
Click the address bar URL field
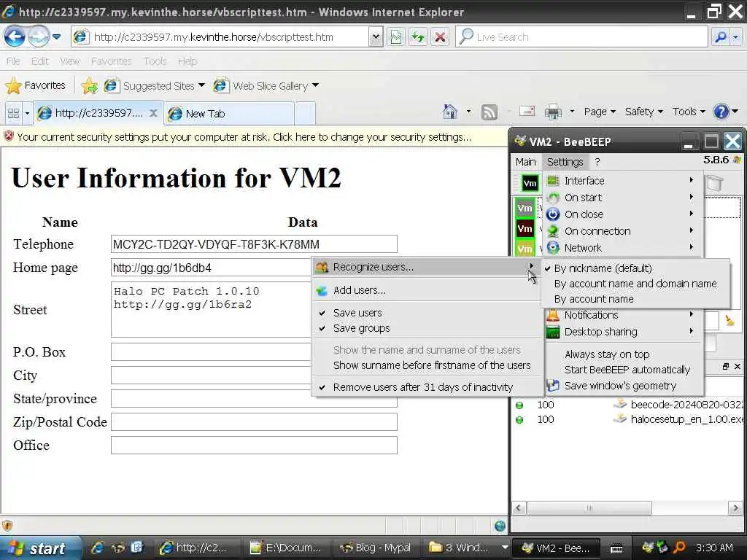click(x=220, y=36)
